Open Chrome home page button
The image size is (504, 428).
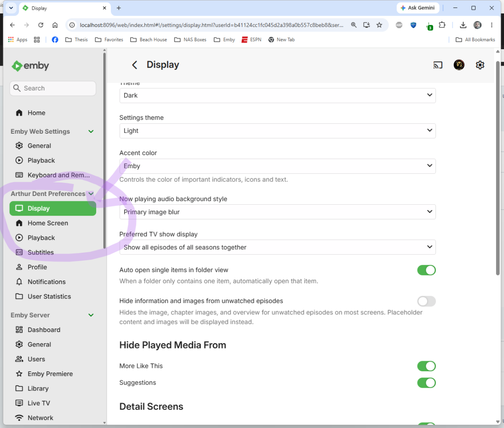(x=55, y=25)
